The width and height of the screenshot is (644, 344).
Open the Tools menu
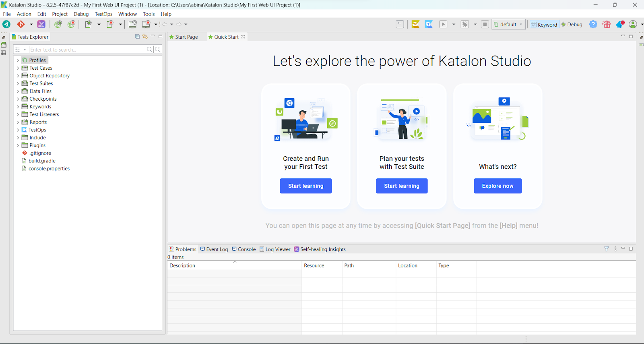[149, 14]
